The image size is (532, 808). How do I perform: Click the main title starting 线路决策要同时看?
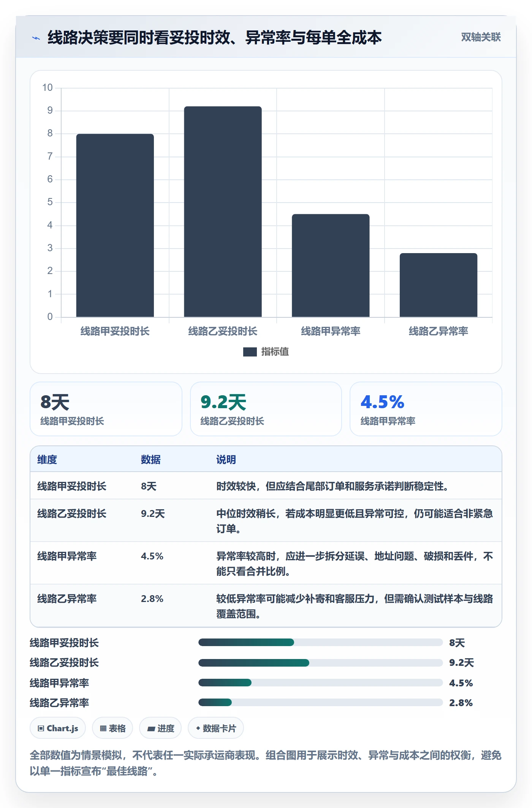(x=215, y=38)
